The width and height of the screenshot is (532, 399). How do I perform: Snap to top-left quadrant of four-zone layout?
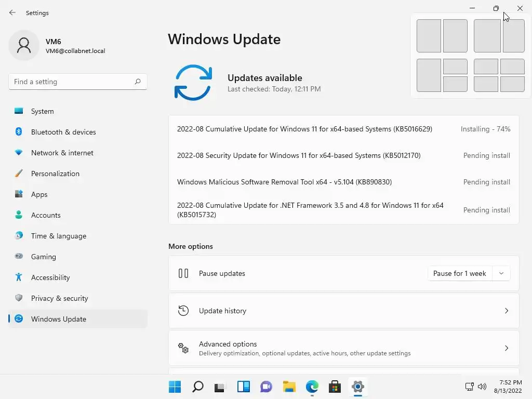(486, 66)
